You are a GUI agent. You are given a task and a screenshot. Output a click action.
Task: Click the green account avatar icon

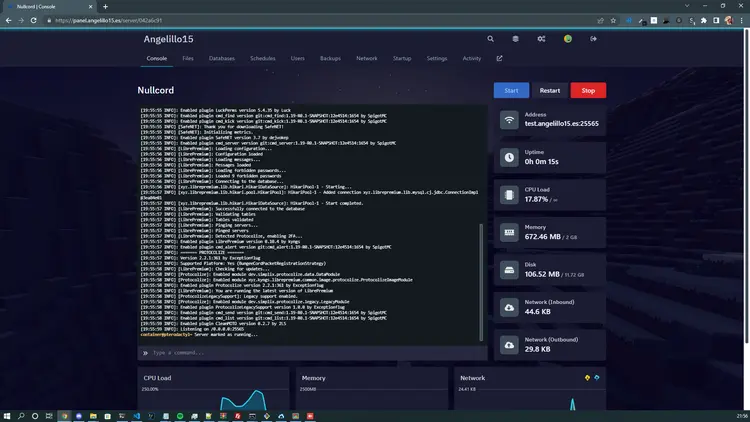point(568,39)
